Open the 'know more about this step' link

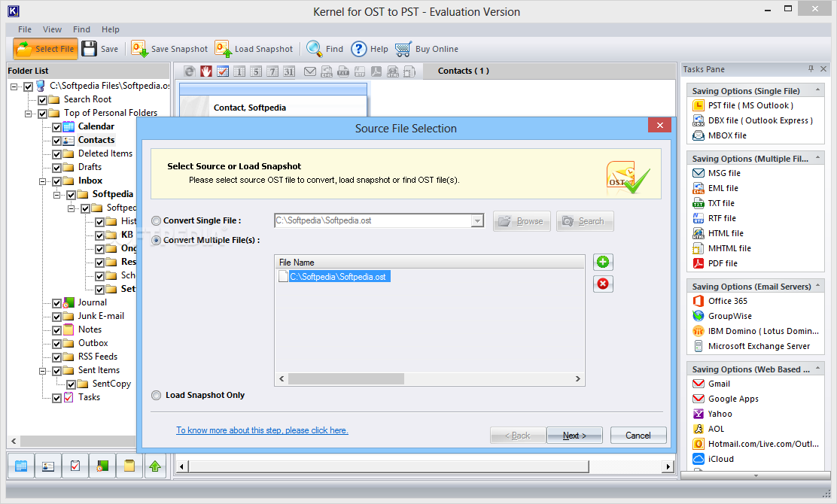click(x=262, y=430)
